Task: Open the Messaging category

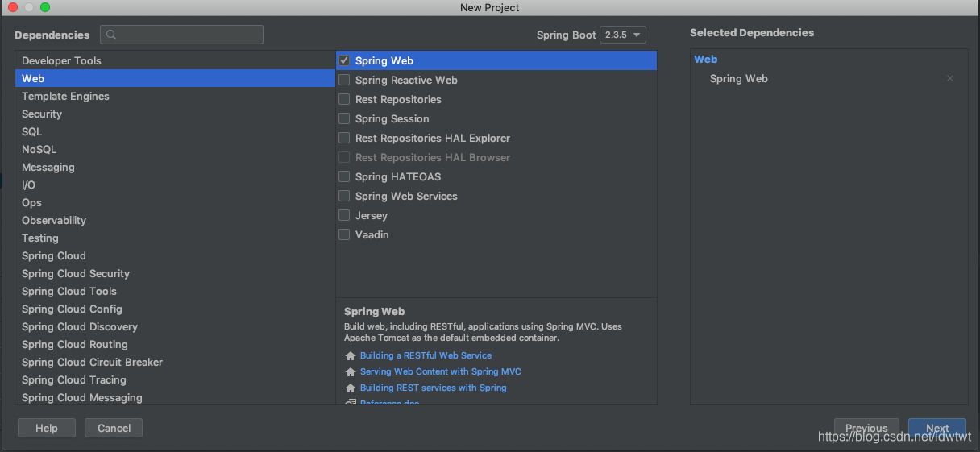Action: pyautogui.click(x=175, y=167)
